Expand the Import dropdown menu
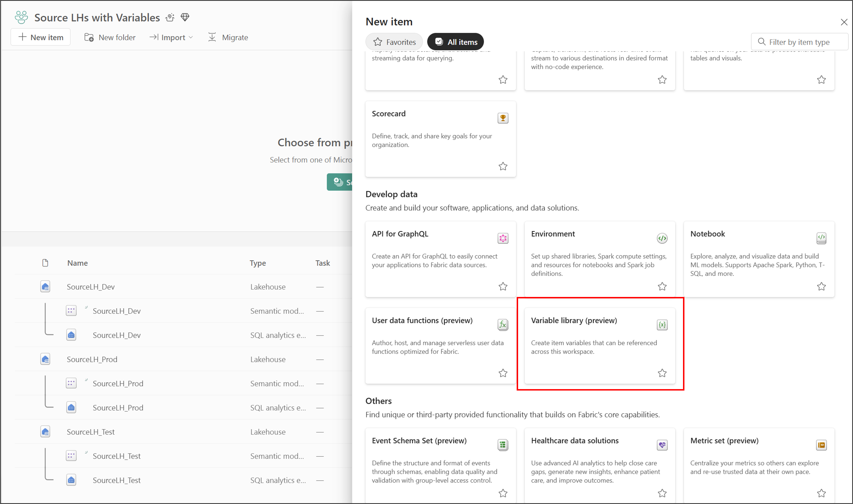The image size is (853, 504). click(172, 37)
